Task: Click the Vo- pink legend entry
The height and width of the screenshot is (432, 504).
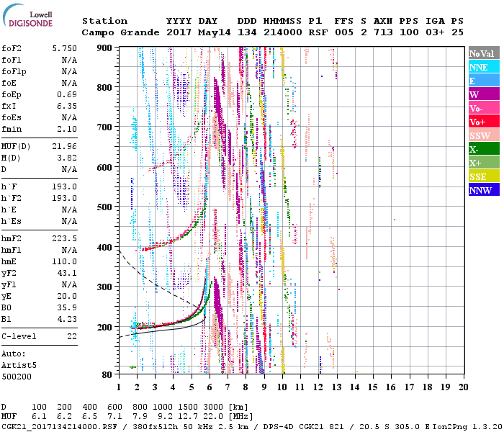Action: click(484, 108)
